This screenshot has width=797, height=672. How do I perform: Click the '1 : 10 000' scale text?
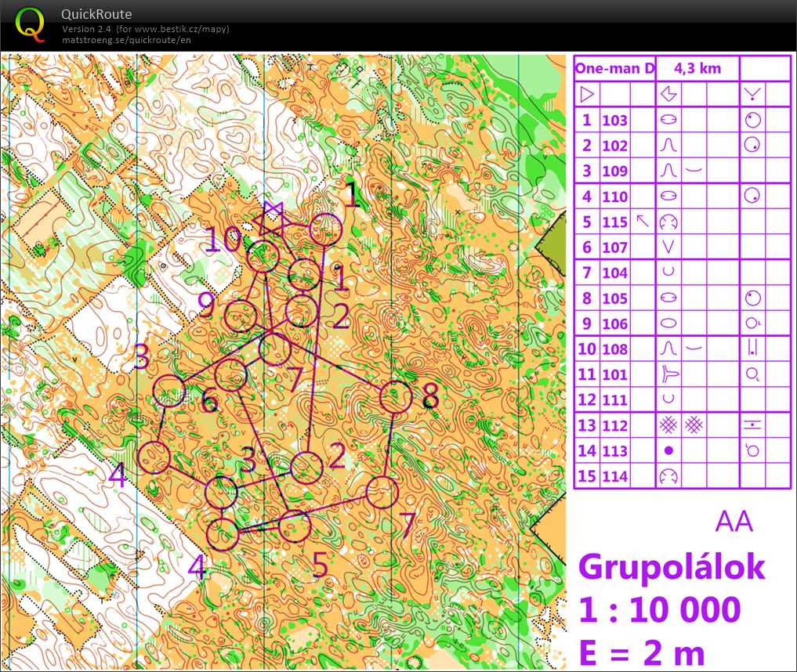click(660, 609)
